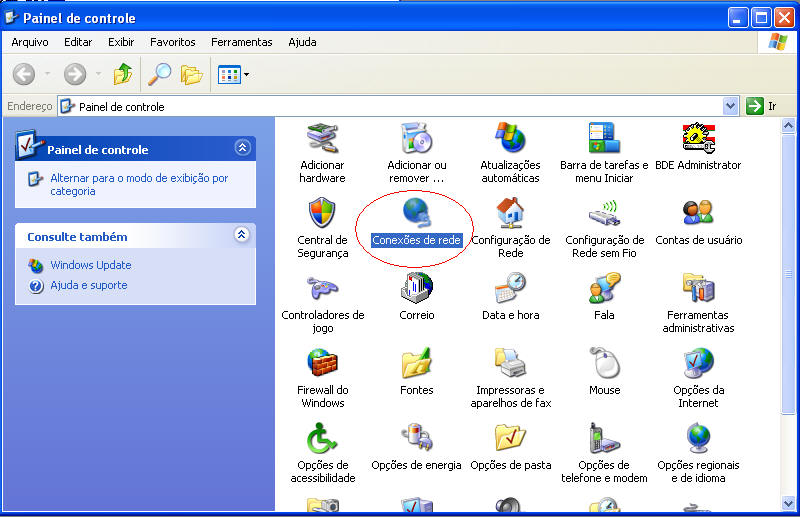The height and width of the screenshot is (517, 800).
Task: Open the Views mode dropdown button
Action: click(x=234, y=75)
